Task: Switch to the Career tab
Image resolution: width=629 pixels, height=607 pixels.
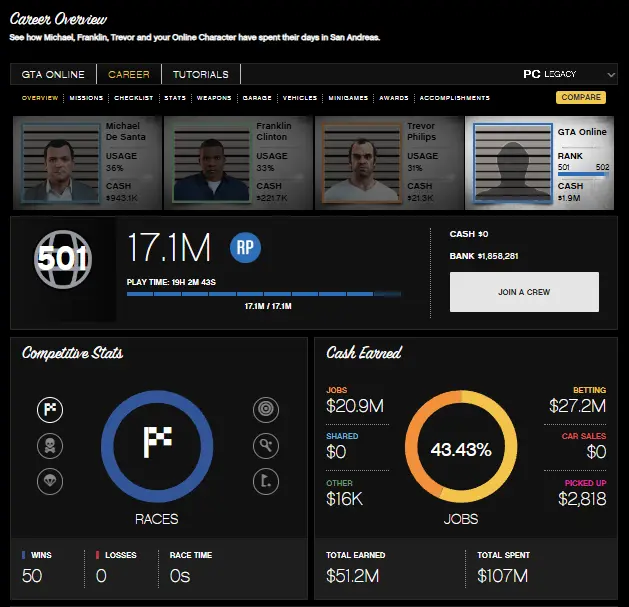Action: (x=129, y=75)
